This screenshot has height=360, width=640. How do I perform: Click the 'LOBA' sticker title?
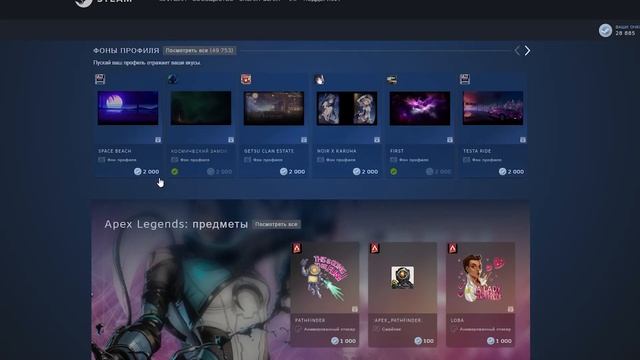coord(457,320)
